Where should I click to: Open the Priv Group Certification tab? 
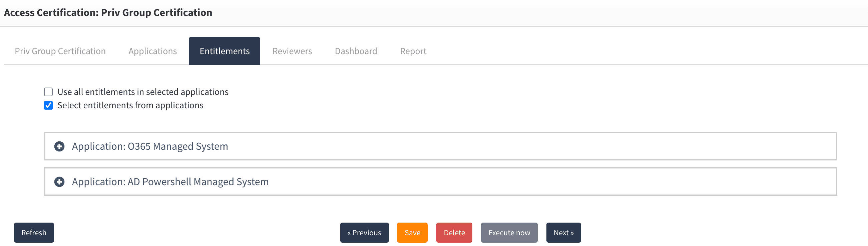click(60, 51)
